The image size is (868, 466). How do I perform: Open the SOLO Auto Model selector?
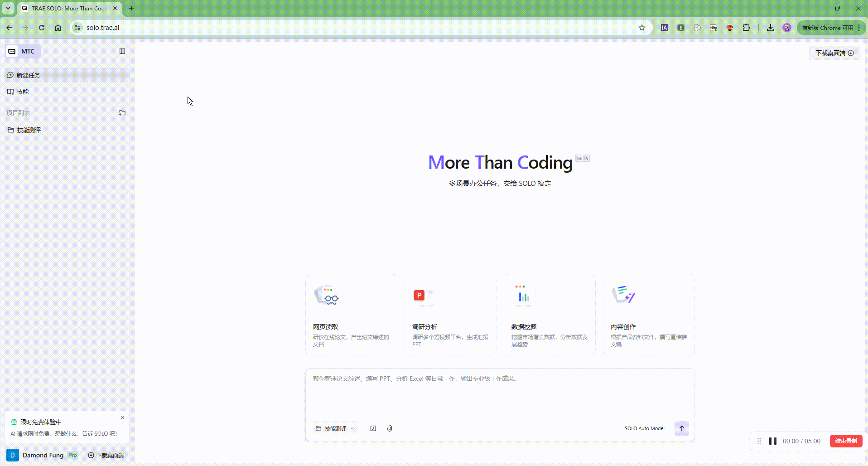click(x=644, y=428)
